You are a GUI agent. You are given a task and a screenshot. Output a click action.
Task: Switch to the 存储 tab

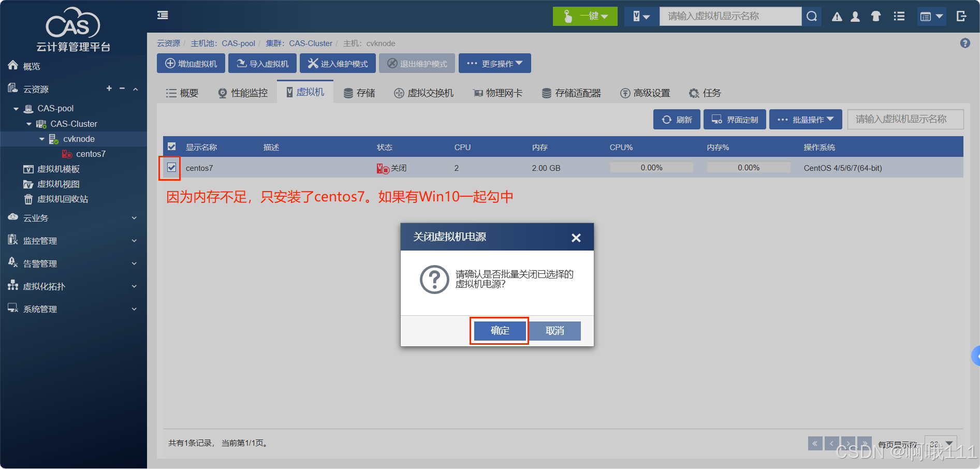tap(359, 93)
